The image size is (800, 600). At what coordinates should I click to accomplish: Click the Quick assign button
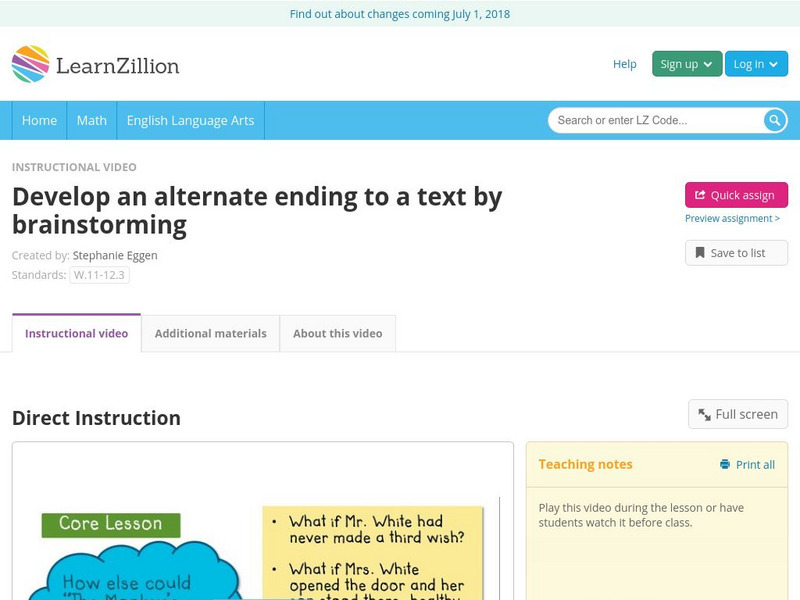pyautogui.click(x=735, y=195)
